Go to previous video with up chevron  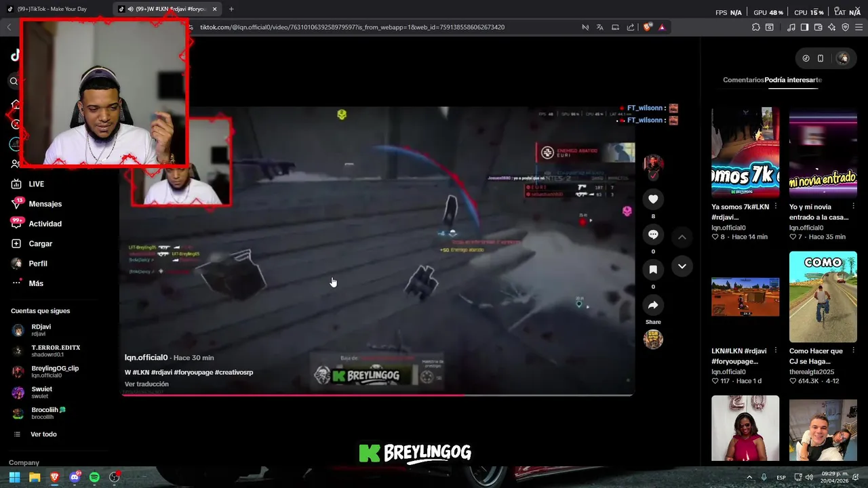click(682, 237)
